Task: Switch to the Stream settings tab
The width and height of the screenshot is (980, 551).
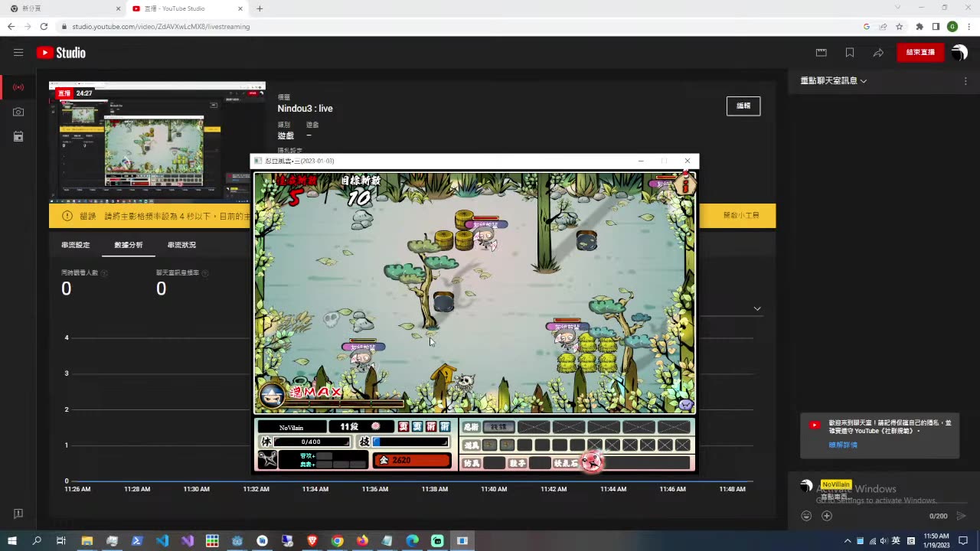Action: coord(76,245)
